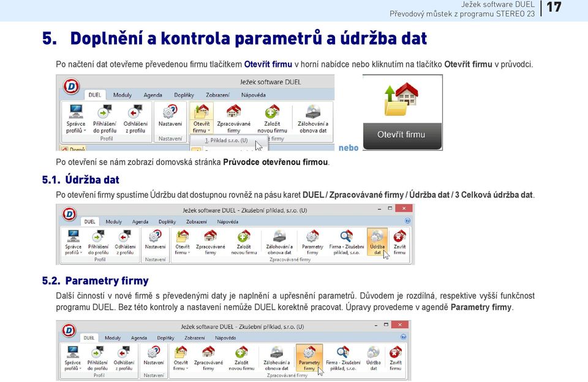This screenshot has height=382, width=588.
Task: Click Zpracovávané firmy icon in the top ribbon
Action: (x=233, y=118)
